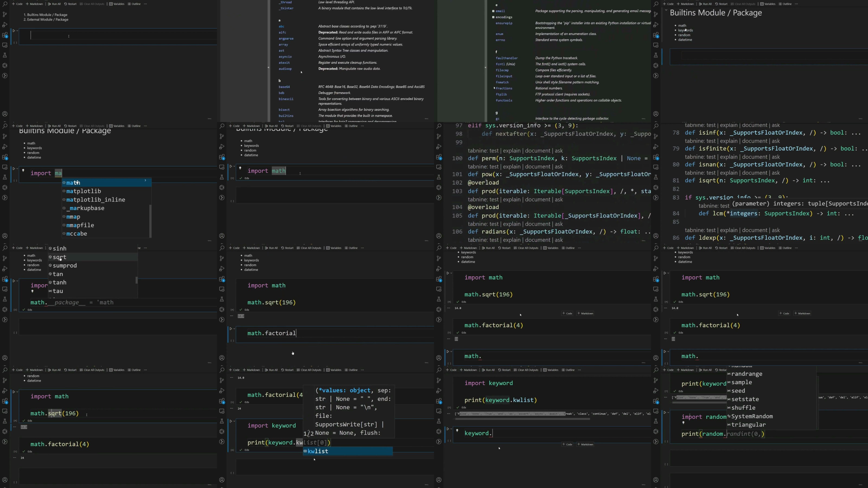Click the lightbulb under 'import random'
The height and width of the screenshot is (488, 868).
click(x=683, y=422)
